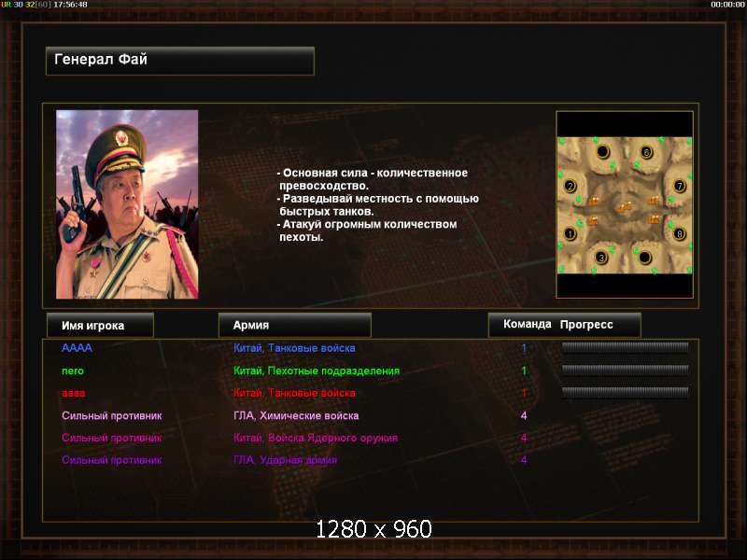Click the unnumbered top-left start position marker
747x560 pixels.
[603, 152]
